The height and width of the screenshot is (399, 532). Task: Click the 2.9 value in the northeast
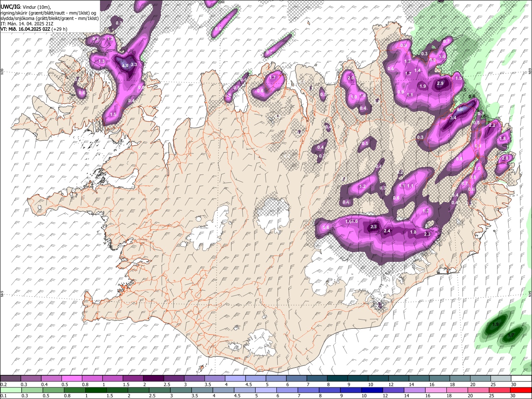coord(440,84)
